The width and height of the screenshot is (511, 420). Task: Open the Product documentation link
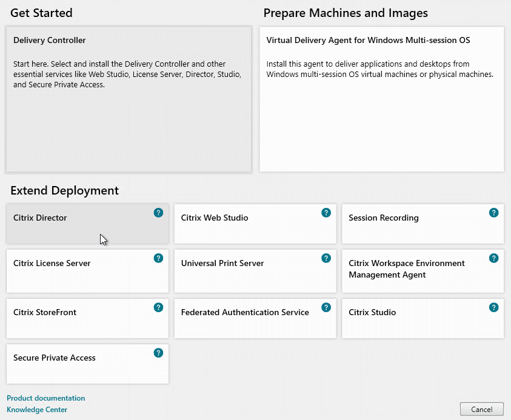pyautogui.click(x=46, y=398)
